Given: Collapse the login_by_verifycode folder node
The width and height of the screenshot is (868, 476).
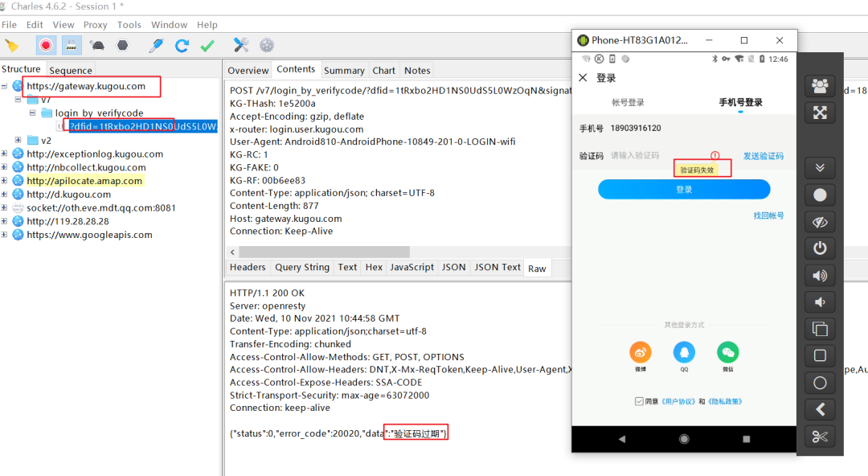Looking at the screenshot, I should point(32,113).
